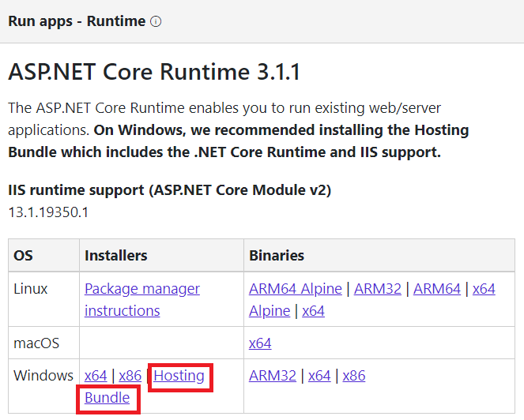Open the Windows Hosting Bundle installer link
This screenshot has width=524, height=420.
(179, 376)
